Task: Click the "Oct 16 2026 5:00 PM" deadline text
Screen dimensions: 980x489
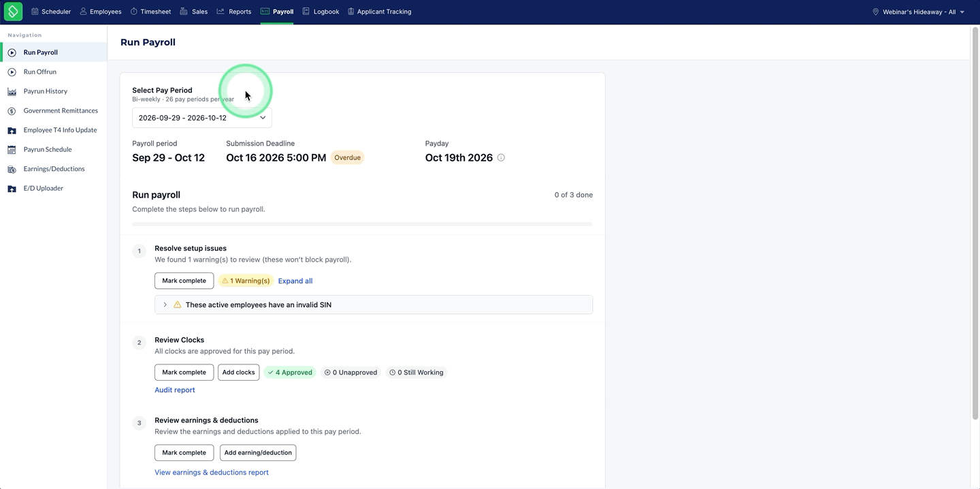Action: [x=276, y=158]
